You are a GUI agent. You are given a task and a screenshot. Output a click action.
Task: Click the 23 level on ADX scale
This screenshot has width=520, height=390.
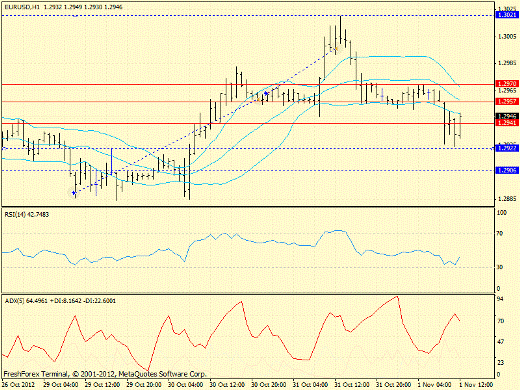coord(500,362)
